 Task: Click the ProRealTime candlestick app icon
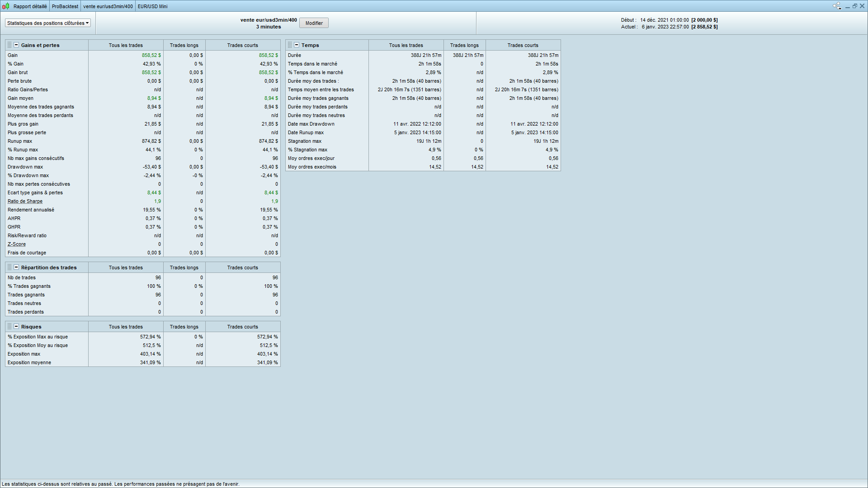5,6
